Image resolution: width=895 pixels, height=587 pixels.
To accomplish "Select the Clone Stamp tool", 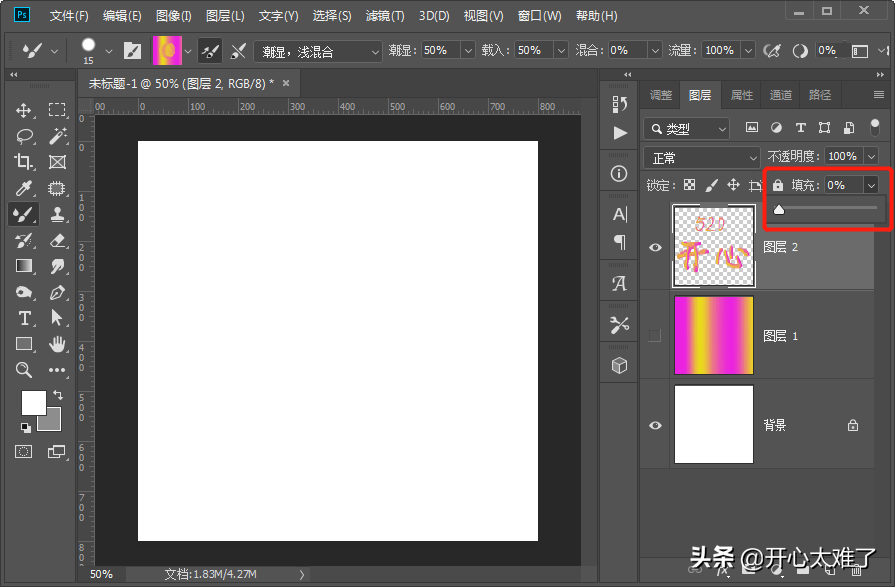I will click(57, 214).
